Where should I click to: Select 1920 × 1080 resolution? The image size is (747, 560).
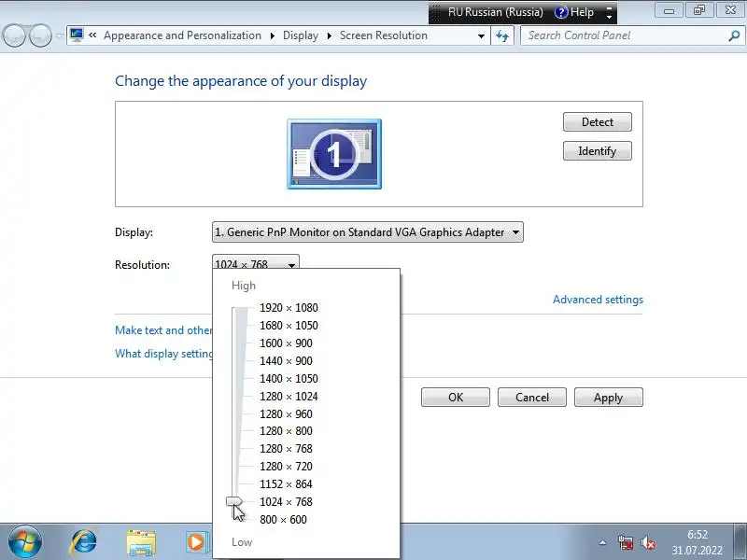pyautogui.click(x=289, y=308)
